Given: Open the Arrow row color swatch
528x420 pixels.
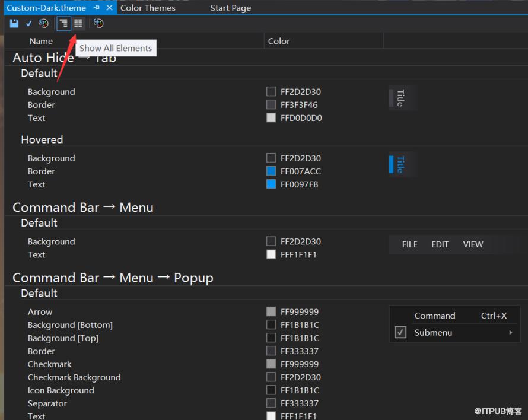Looking at the screenshot, I should coord(271,311).
